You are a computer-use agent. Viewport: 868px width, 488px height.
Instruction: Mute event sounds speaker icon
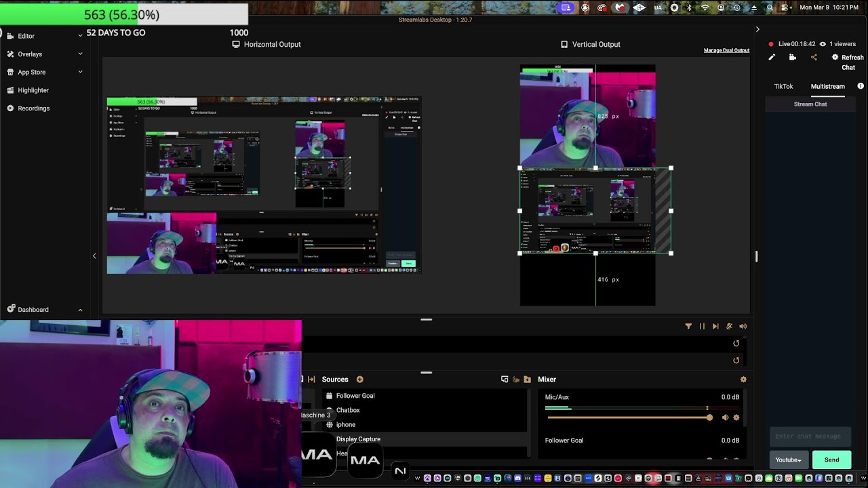click(x=743, y=326)
